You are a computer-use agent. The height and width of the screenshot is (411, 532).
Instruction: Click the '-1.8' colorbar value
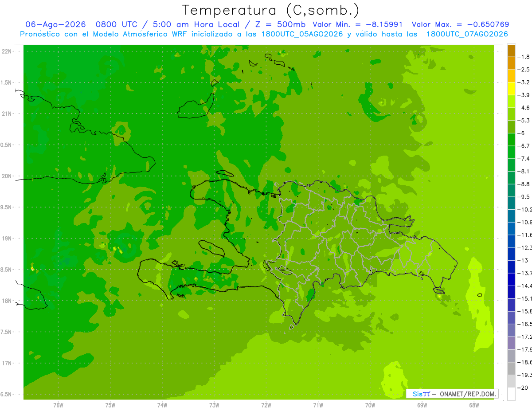coord(524,57)
